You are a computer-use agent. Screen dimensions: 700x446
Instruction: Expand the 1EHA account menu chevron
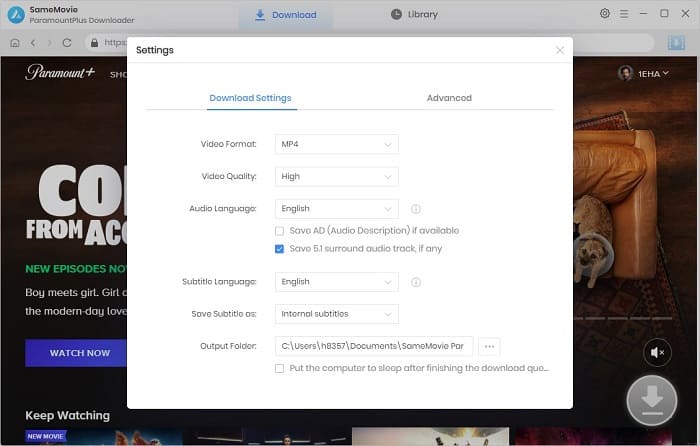tap(666, 73)
